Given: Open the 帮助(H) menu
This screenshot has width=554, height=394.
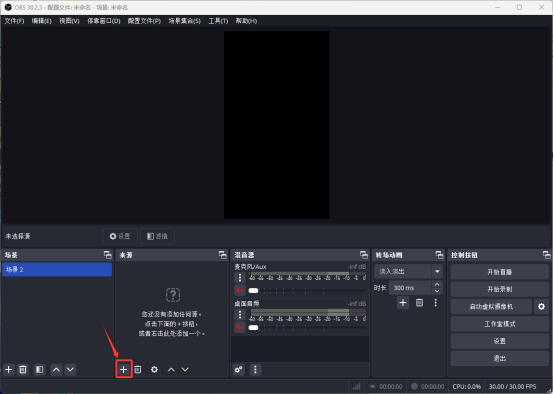Looking at the screenshot, I should (246, 21).
